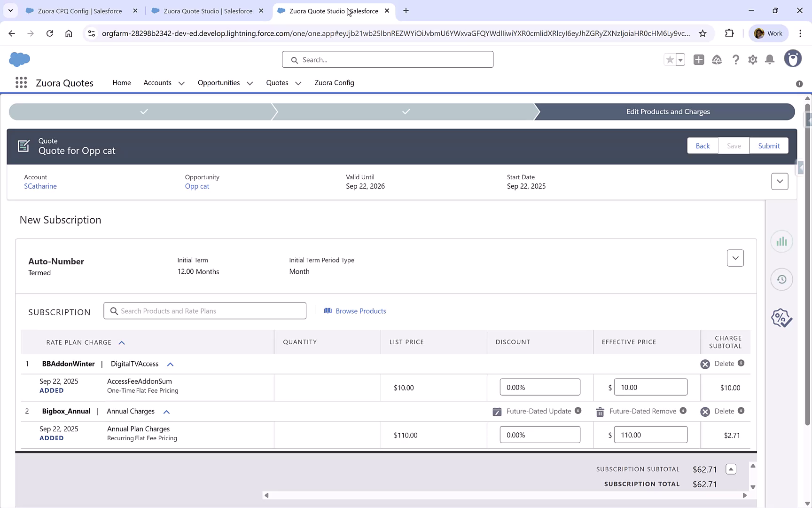
Task: Click Search Products and Rate Plans field
Action: pos(205,310)
